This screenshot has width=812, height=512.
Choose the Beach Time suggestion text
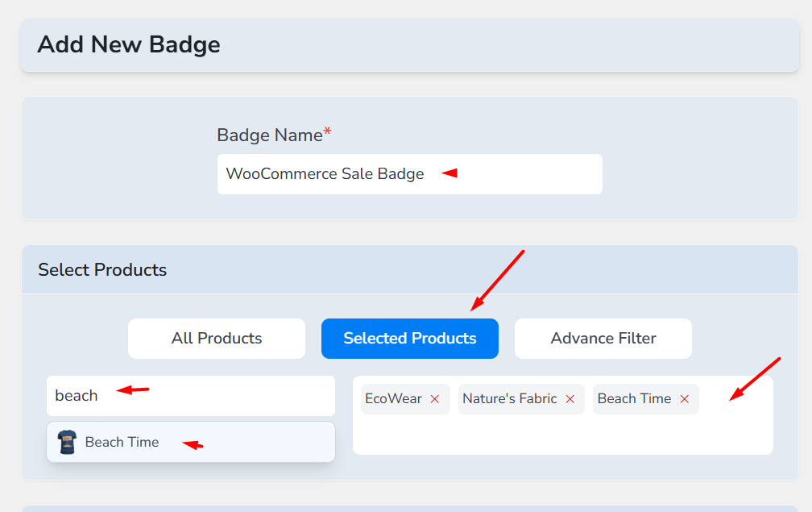coord(122,442)
